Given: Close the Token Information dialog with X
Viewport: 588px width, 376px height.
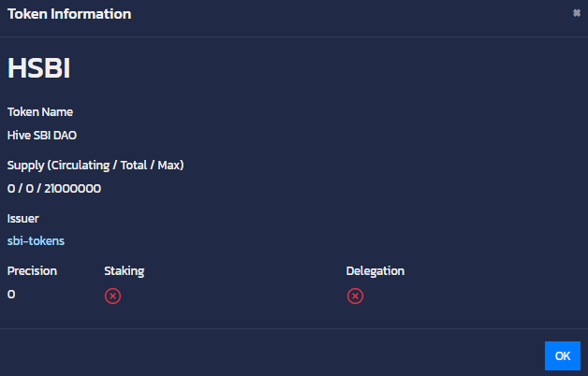Looking at the screenshot, I should 577,13.
